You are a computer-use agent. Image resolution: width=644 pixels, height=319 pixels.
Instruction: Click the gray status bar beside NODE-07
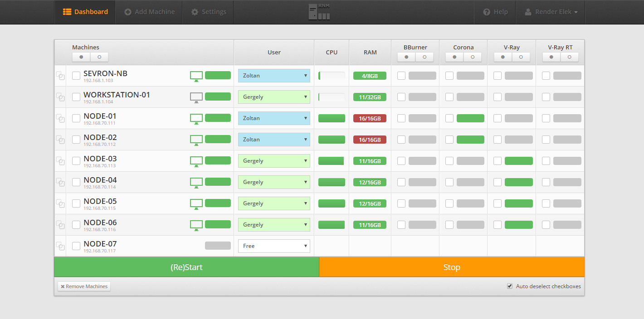click(x=218, y=246)
